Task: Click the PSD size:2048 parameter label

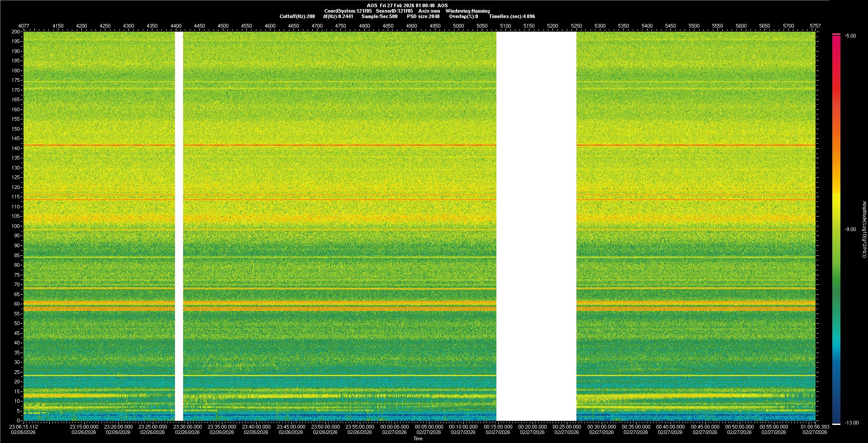Action: 423,16
